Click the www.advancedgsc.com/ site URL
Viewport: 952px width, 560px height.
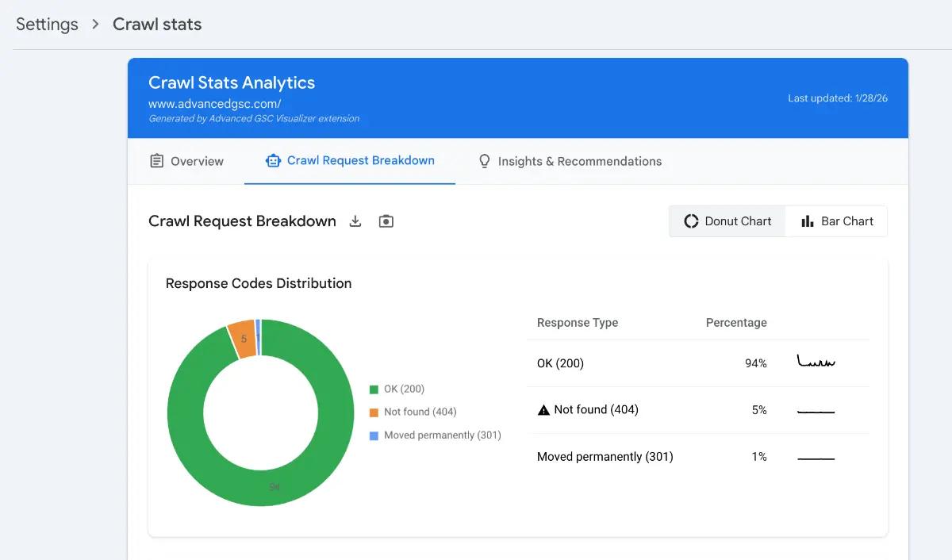click(215, 104)
